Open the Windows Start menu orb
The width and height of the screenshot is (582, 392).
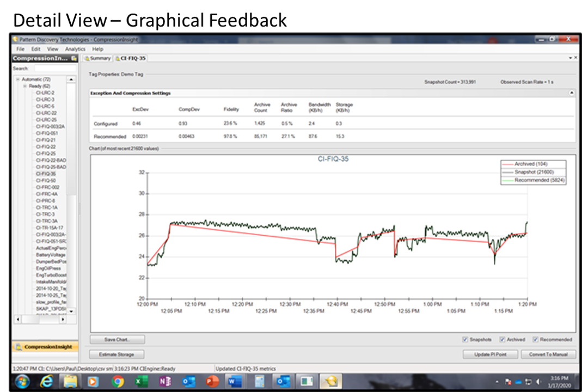pos(22,382)
